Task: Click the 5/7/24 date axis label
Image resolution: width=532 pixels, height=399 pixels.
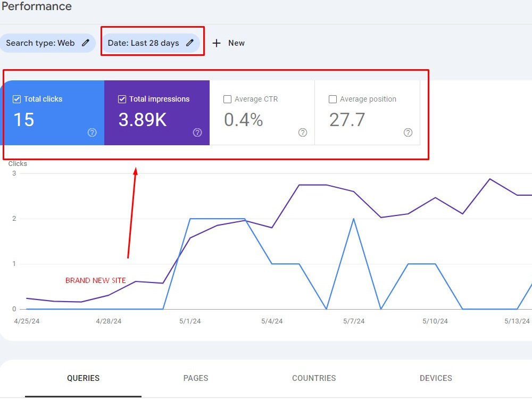Action: 354,321
